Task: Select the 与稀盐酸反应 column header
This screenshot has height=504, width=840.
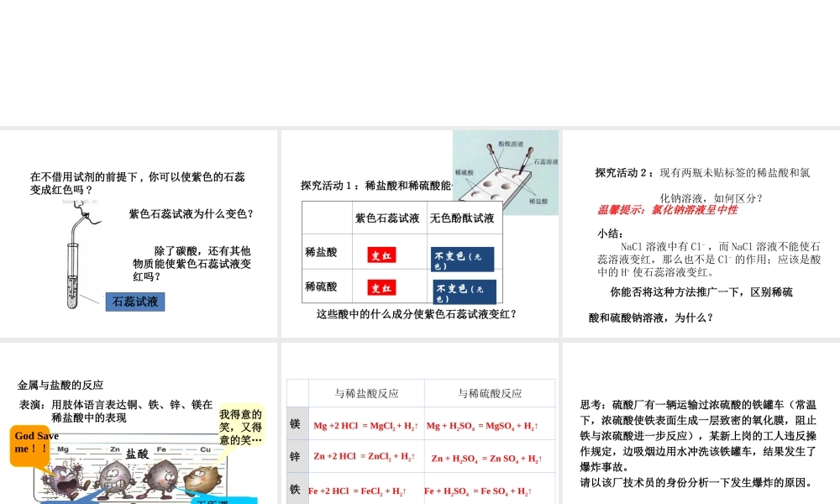Action: click(367, 393)
